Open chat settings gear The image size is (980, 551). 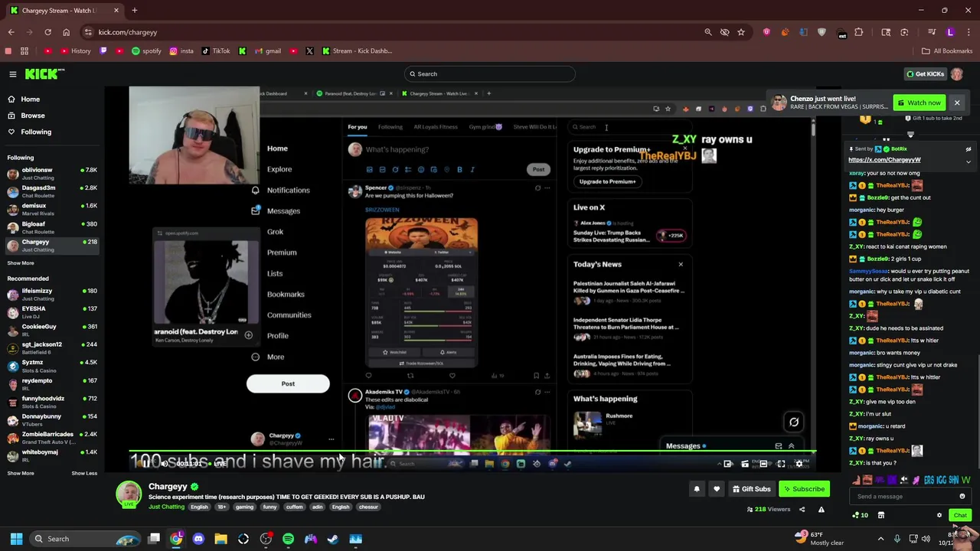point(939,516)
